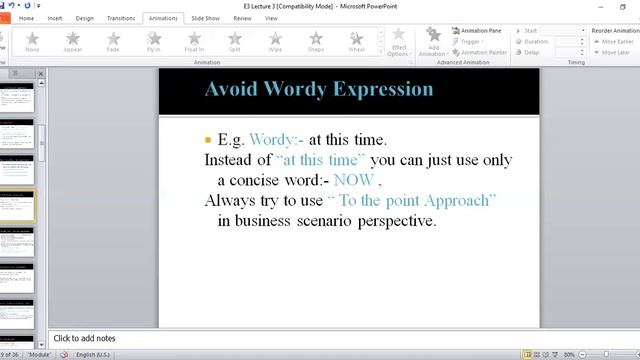The height and width of the screenshot is (360, 640).
Task: Open the Slide Show ribbon tab
Action: 205,18
